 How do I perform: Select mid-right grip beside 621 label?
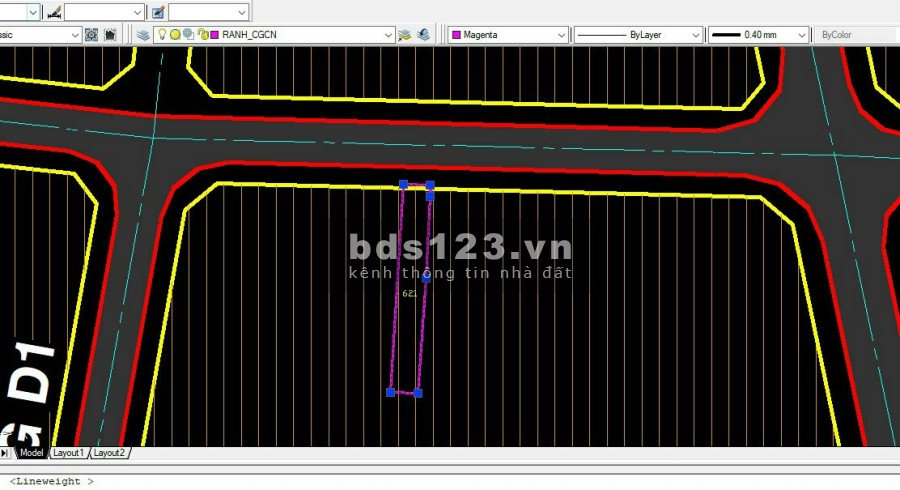point(426,278)
